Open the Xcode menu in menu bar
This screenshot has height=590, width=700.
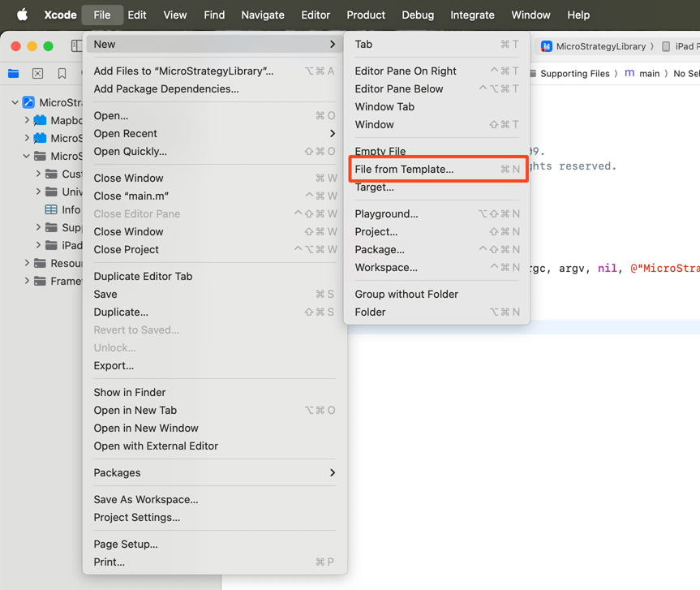click(60, 15)
